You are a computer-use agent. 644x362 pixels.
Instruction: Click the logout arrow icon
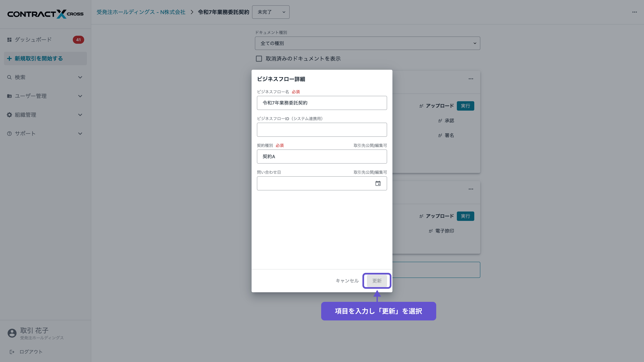[x=12, y=352]
